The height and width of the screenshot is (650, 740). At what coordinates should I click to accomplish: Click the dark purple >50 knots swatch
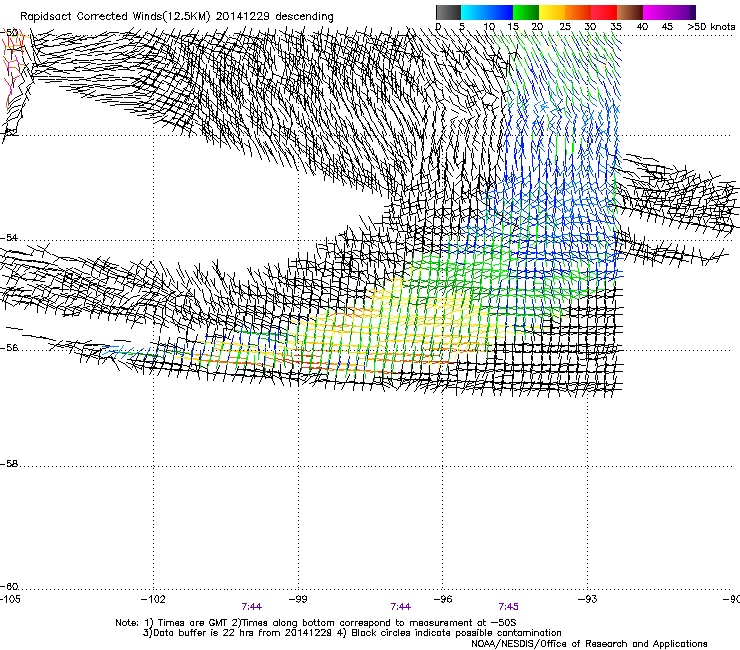tap(692, 12)
